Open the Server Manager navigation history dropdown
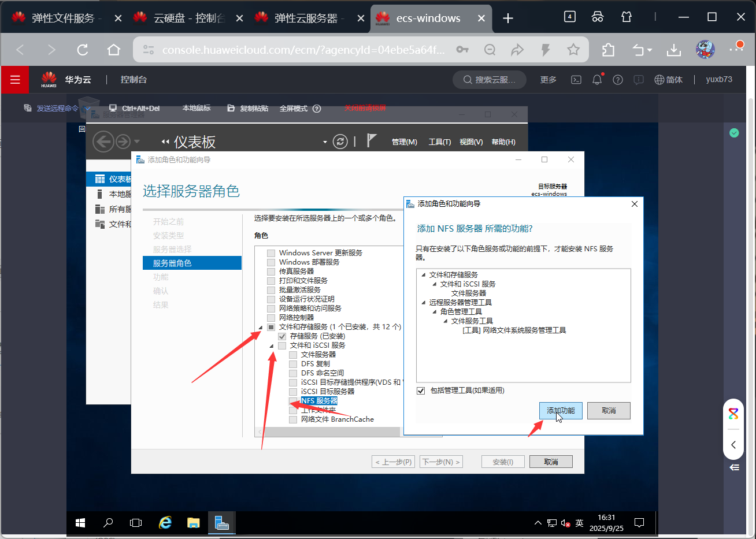The height and width of the screenshot is (539, 756). (137, 142)
